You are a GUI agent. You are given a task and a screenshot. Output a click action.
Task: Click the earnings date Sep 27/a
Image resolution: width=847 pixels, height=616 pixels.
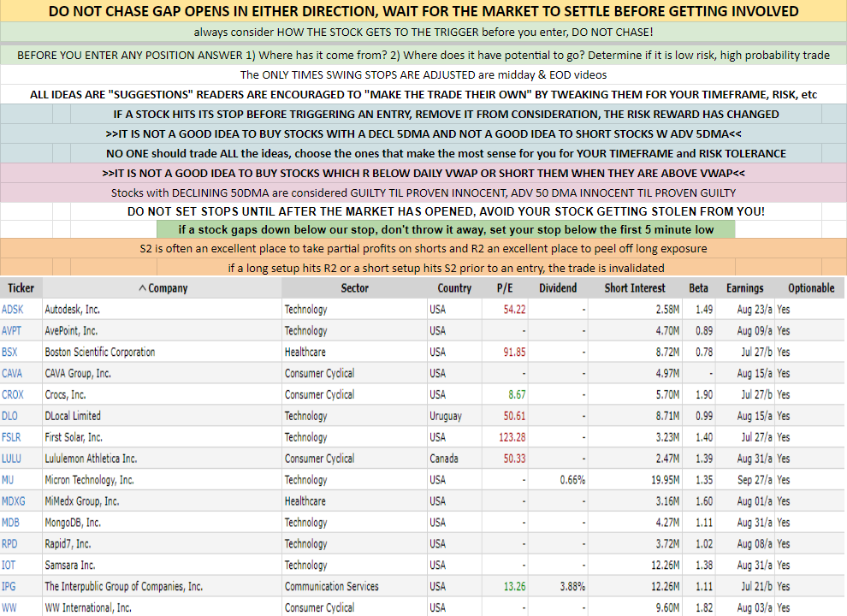(x=755, y=480)
